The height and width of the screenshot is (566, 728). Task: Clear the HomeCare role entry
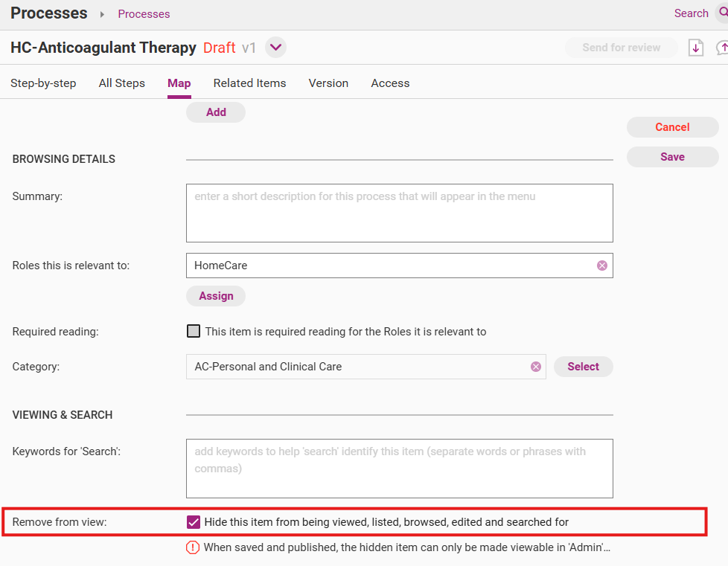coord(601,266)
